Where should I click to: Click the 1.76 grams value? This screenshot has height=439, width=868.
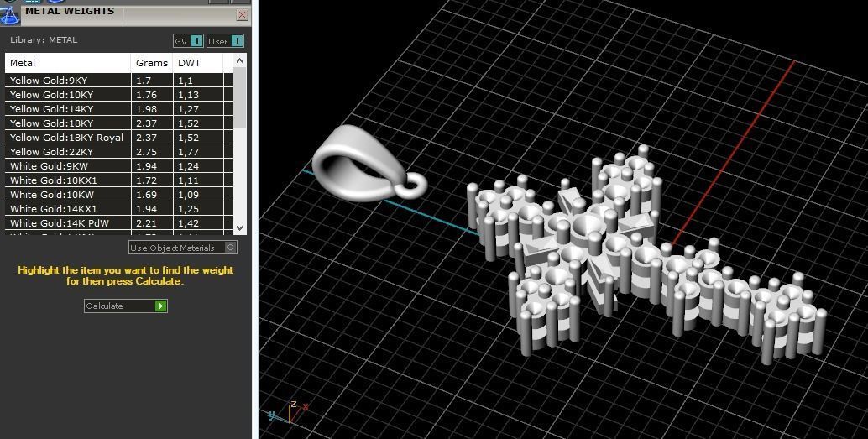coord(146,95)
